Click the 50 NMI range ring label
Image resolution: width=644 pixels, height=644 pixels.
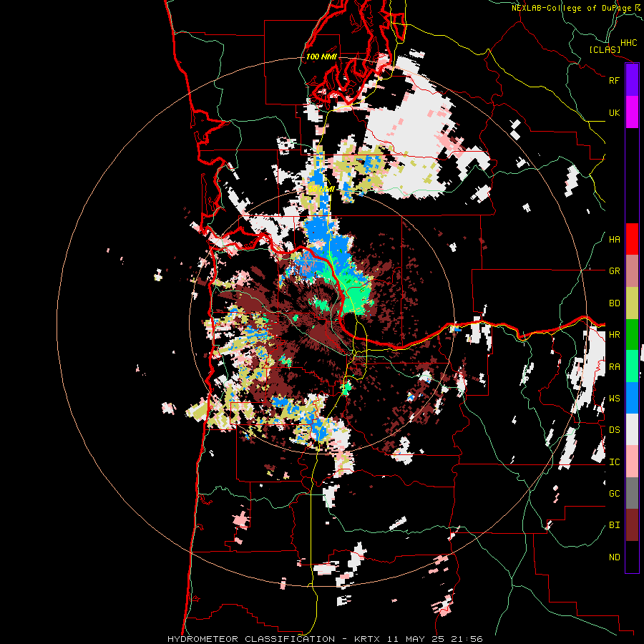[x=321, y=189]
